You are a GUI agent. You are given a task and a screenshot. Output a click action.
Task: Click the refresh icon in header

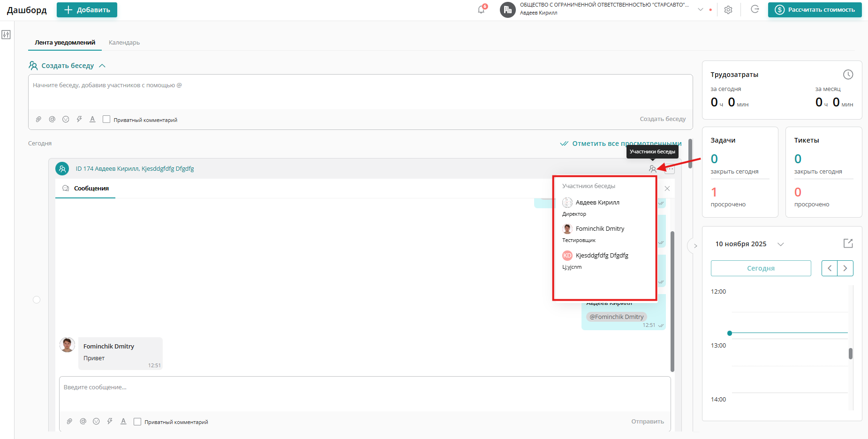click(755, 9)
